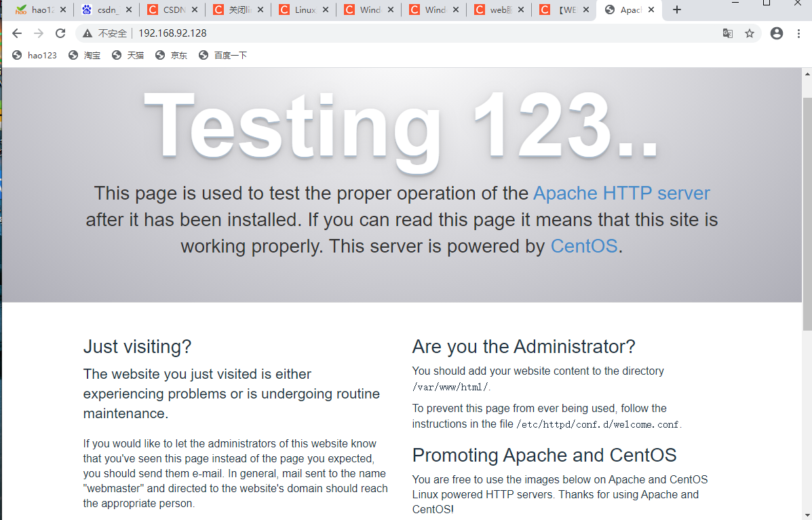
Task: Close the csdn_ Baidu tab
Action: click(129, 10)
